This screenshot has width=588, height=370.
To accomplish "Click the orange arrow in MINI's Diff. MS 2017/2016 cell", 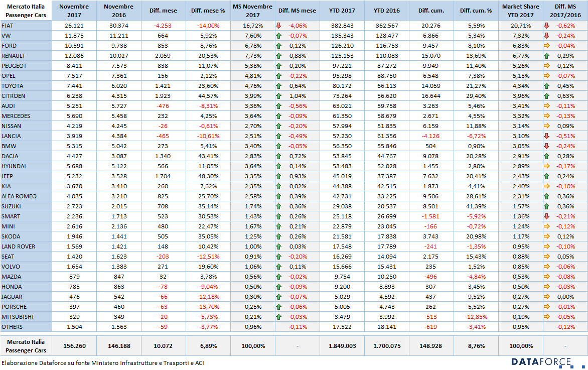I will (x=547, y=226).
